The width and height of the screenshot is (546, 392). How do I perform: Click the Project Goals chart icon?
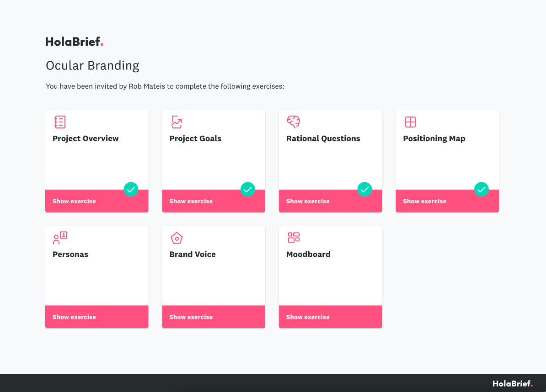pyautogui.click(x=177, y=122)
